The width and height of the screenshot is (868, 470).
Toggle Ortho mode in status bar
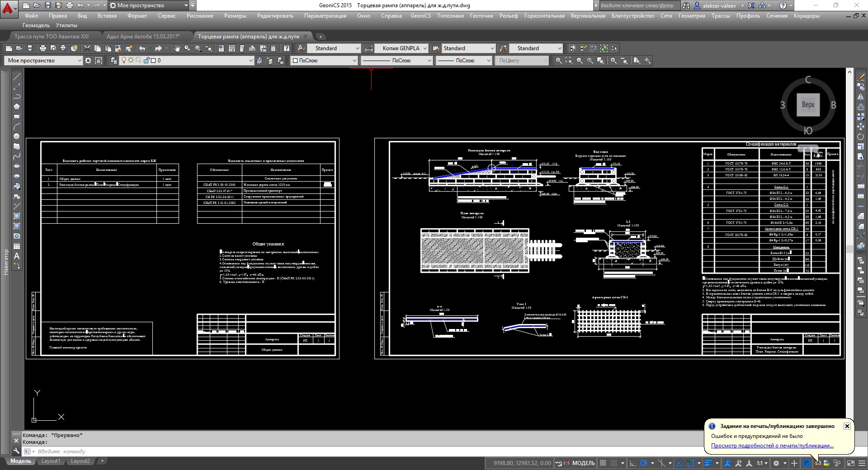click(x=633, y=463)
